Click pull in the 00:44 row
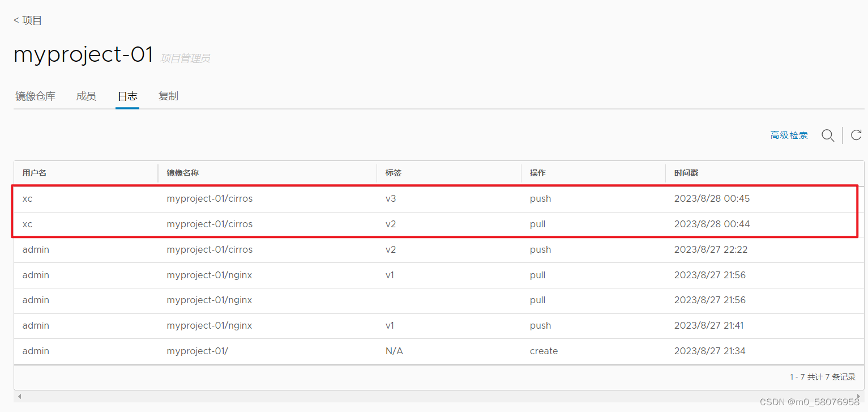The image size is (868, 412). pyautogui.click(x=537, y=224)
